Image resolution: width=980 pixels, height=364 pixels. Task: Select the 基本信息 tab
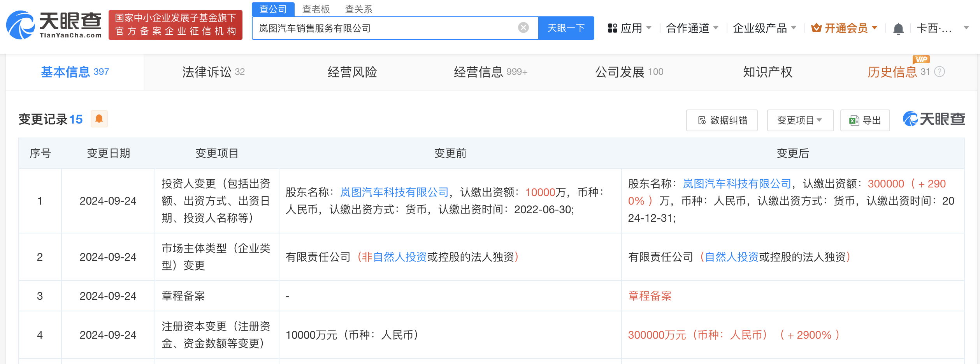point(75,72)
